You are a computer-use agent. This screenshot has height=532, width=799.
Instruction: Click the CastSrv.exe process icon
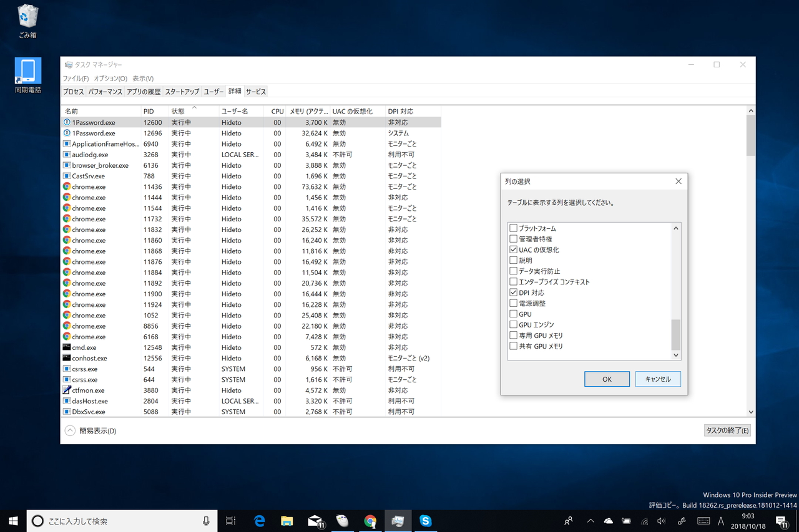[x=67, y=176]
